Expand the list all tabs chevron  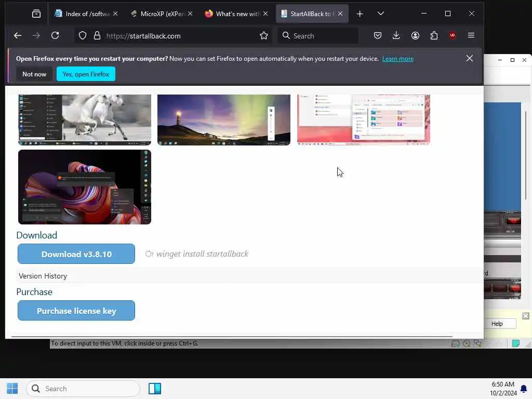click(x=381, y=14)
